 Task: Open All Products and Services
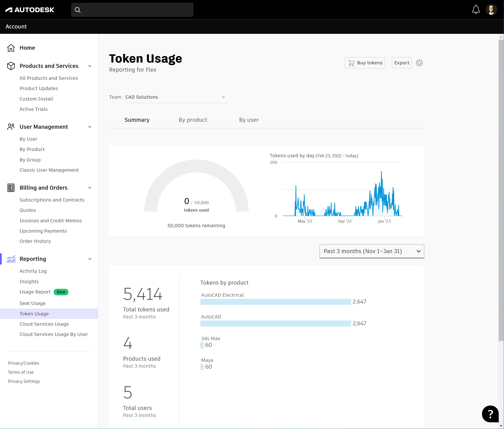pos(49,78)
